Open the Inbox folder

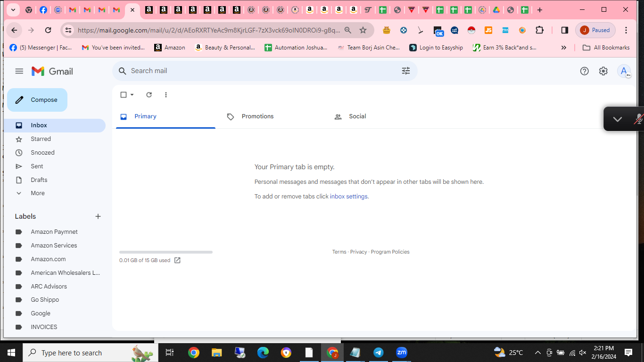(x=55, y=125)
